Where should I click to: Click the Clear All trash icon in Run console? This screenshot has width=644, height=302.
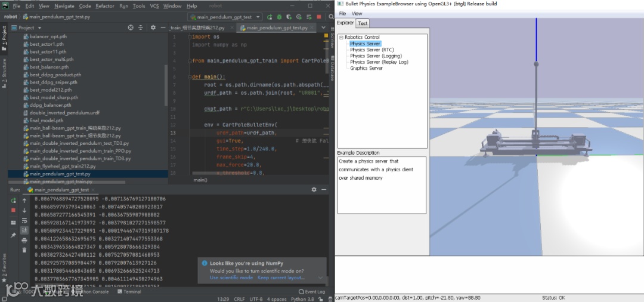(24, 250)
